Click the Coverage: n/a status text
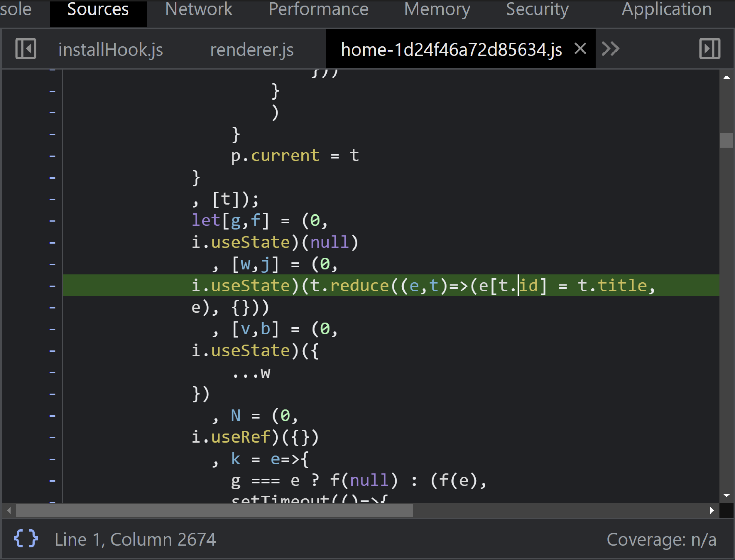The height and width of the screenshot is (560, 735). [661, 539]
